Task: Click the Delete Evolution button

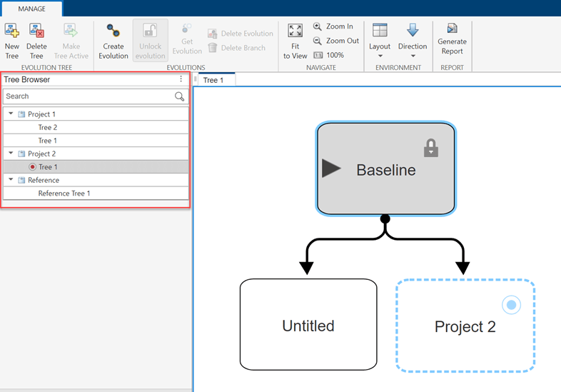Action: click(240, 34)
